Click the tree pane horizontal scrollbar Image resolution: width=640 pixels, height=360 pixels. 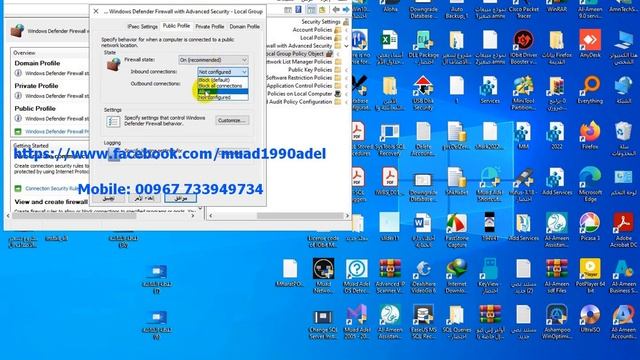pyautogui.click(x=300, y=216)
